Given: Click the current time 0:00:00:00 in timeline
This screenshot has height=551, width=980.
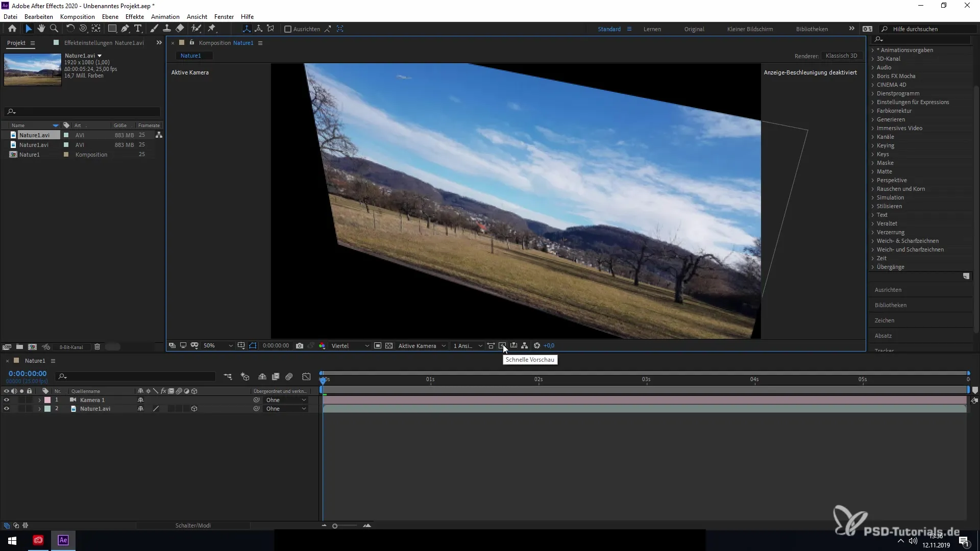Looking at the screenshot, I should tap(28, 373).
